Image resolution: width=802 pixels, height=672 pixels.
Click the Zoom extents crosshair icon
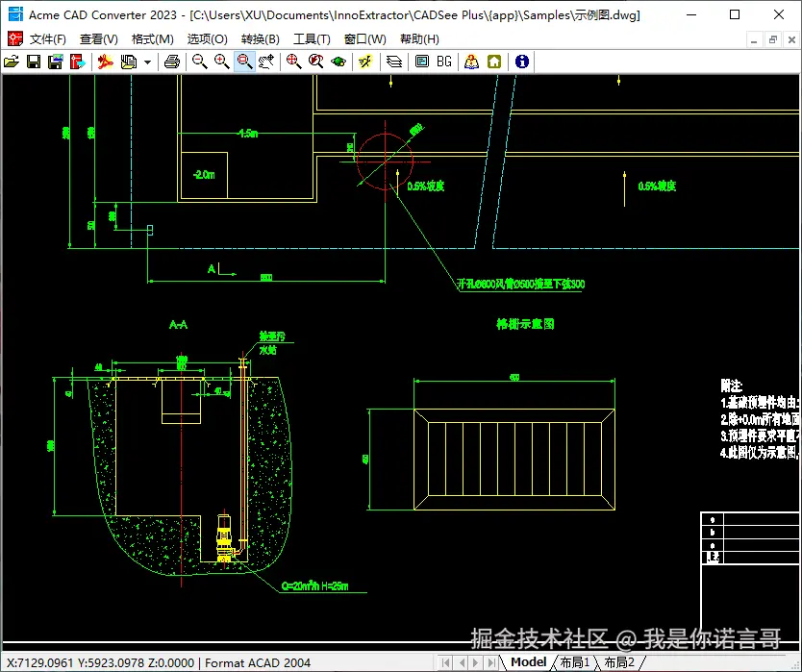point(293,62)
